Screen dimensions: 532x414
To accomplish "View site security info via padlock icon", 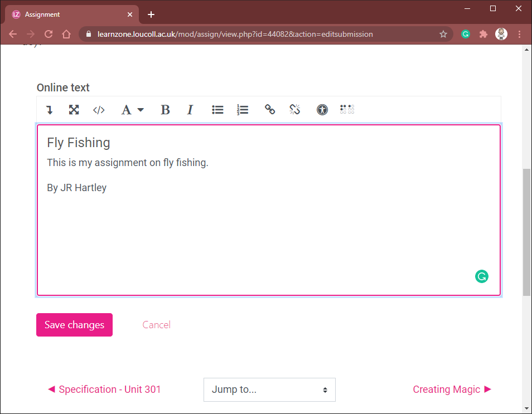I will pos(89,34).
